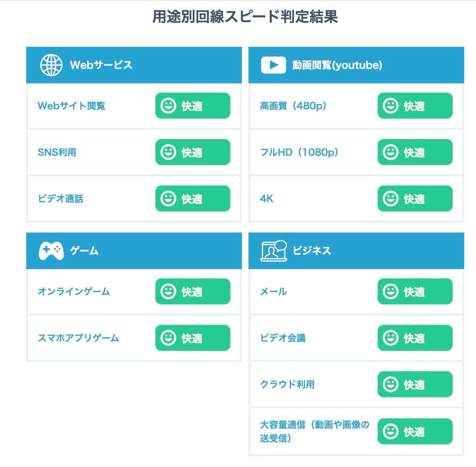Select the Webサービス header bar
Image resolution: width=476 pixels, height=467 pixels.
coord(134,64)
